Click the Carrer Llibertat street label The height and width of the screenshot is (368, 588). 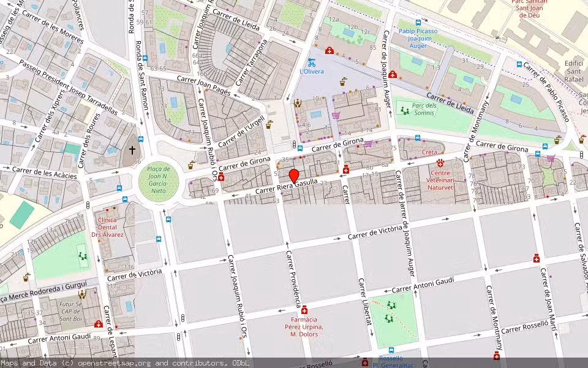365,302
